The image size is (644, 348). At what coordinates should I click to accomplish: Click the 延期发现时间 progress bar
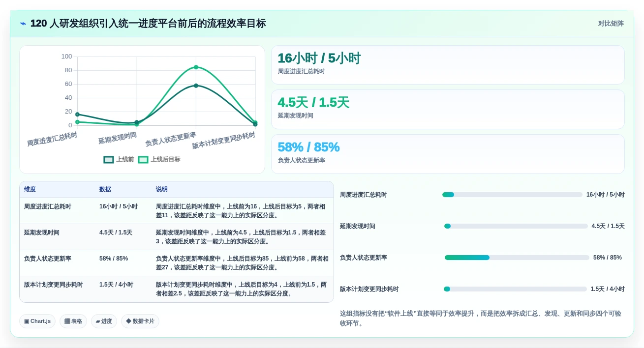(x=516, y=226)
